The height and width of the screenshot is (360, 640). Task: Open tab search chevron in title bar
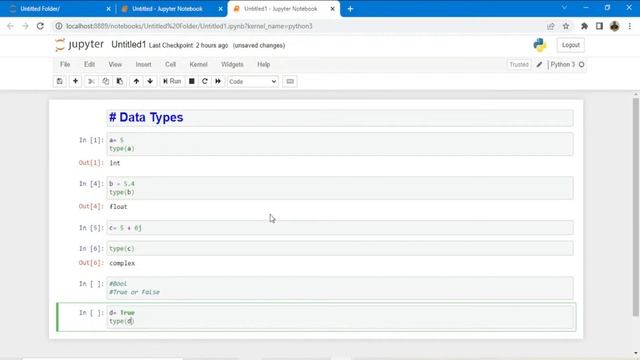pyautogui.click(x=564, y=8)
